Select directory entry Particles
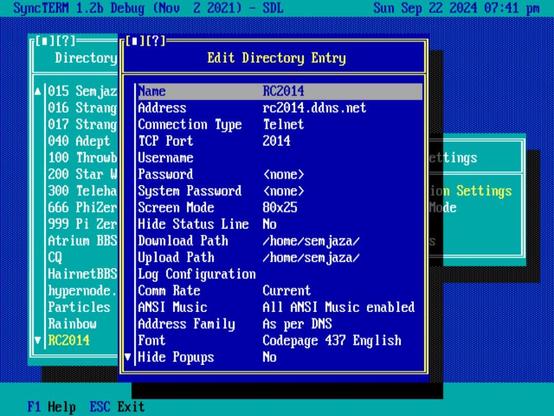 click(x=79, y=307)
